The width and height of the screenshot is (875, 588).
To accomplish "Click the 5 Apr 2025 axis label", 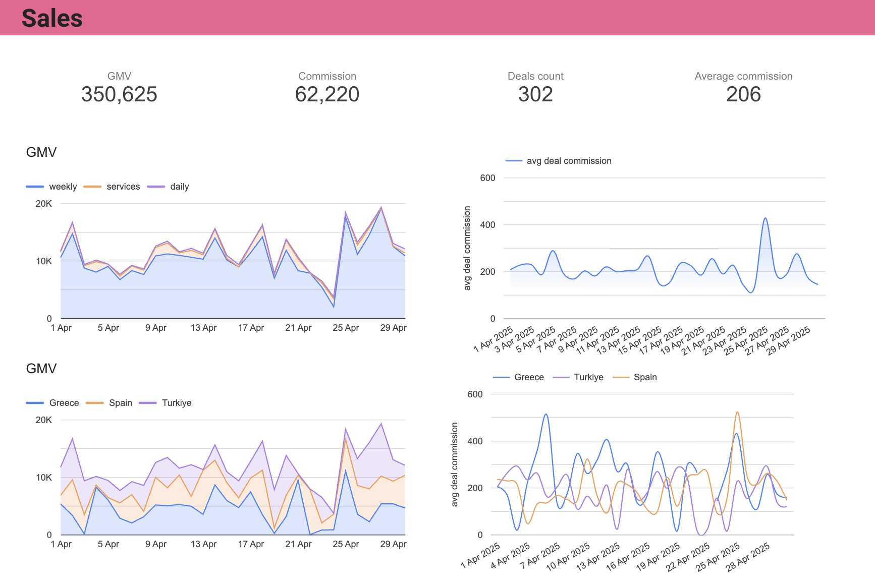I will [x=536, y=339].
